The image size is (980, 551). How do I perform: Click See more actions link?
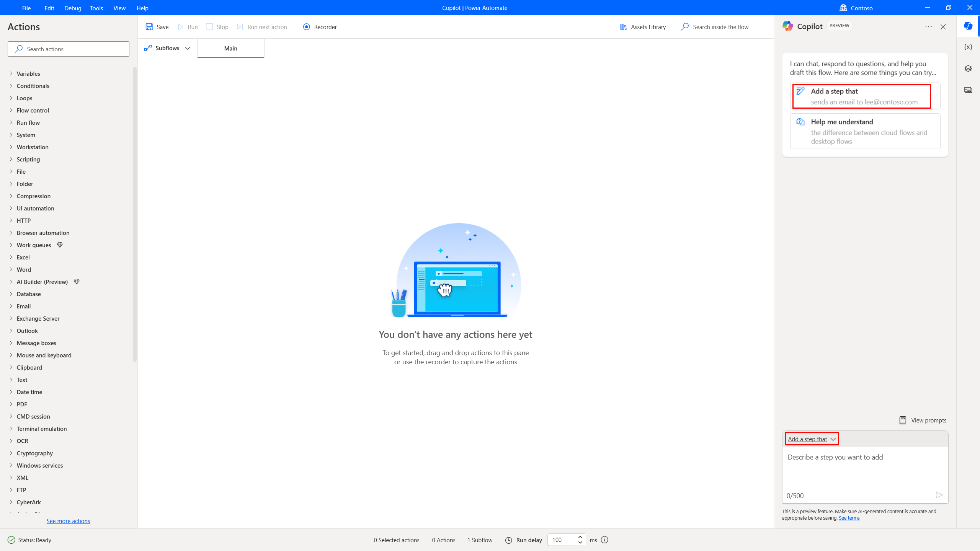point(68,521)
